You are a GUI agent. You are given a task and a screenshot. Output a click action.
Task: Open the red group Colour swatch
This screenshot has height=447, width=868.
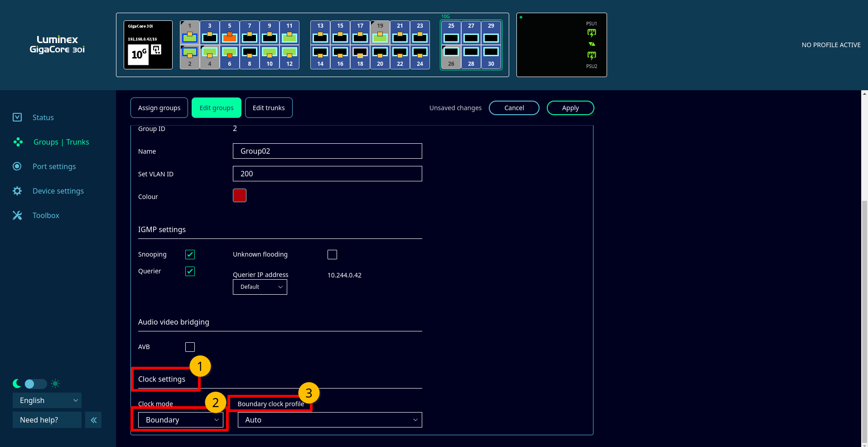pos(240,195)
